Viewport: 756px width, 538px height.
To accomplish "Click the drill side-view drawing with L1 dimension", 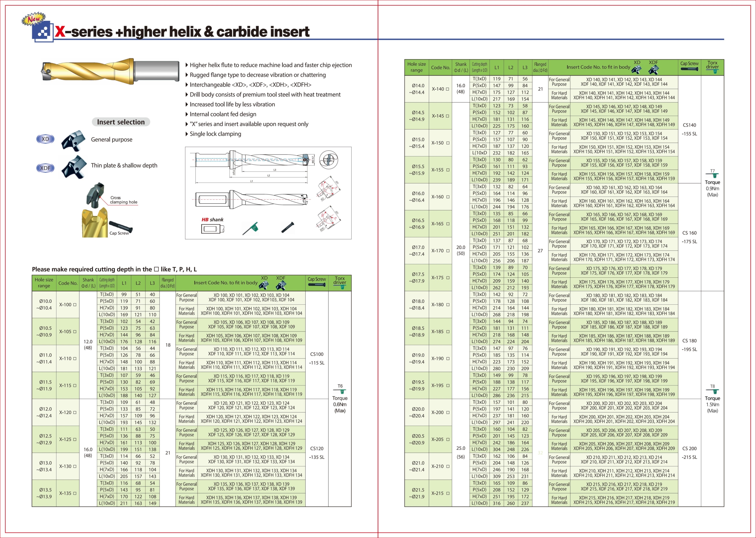I will (x=252, y=166).
